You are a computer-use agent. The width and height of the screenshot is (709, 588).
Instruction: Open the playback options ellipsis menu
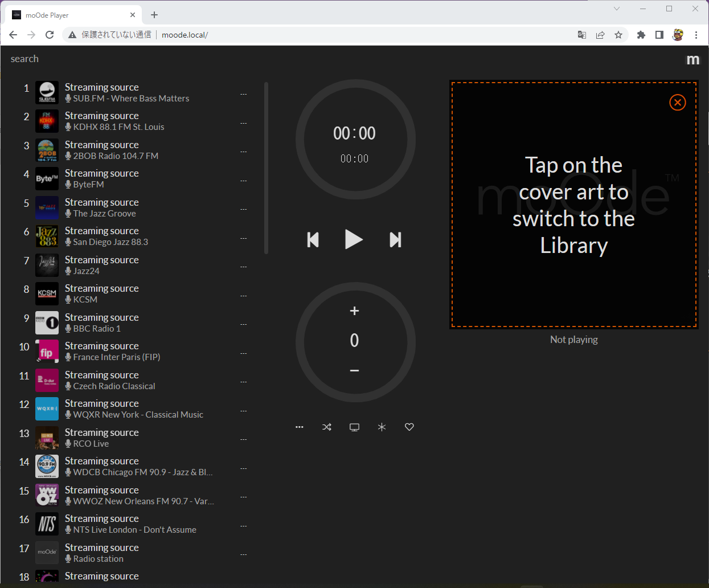point(300,427)
